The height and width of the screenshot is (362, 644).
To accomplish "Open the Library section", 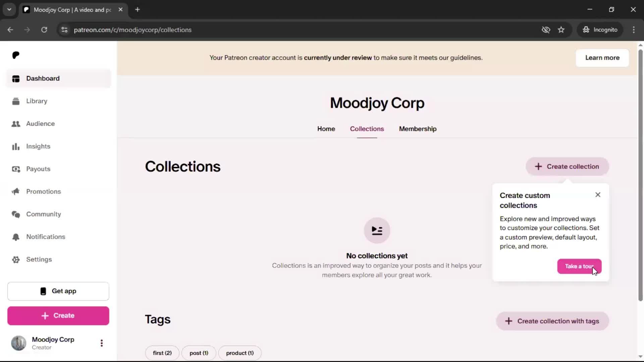I will pyautogui.click(x=58, y=101).
